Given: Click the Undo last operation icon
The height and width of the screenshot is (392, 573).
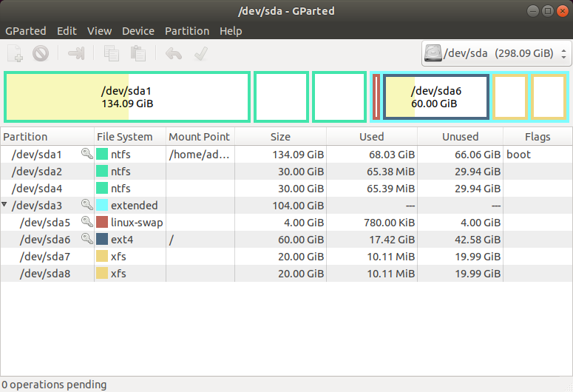Looking at the screenshot, I should pos(174,53).
